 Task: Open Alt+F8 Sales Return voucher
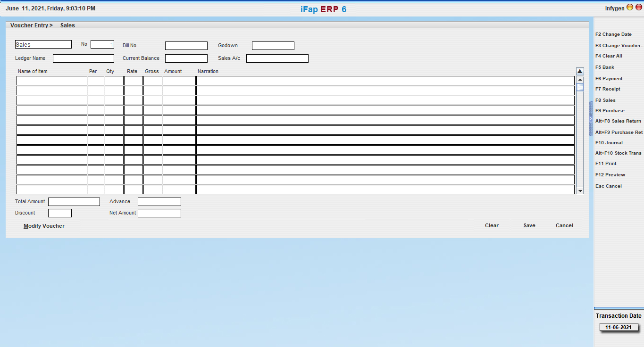coord(618,121)
